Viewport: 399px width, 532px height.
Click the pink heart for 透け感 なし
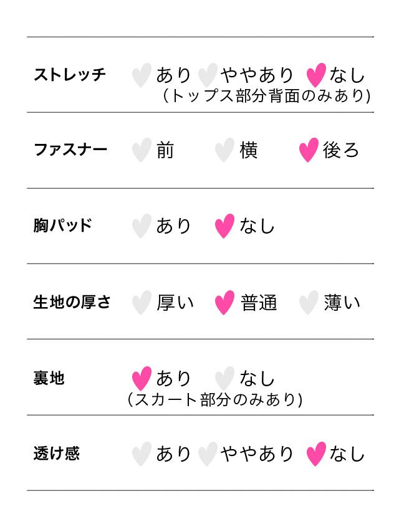tap(316, 454)
